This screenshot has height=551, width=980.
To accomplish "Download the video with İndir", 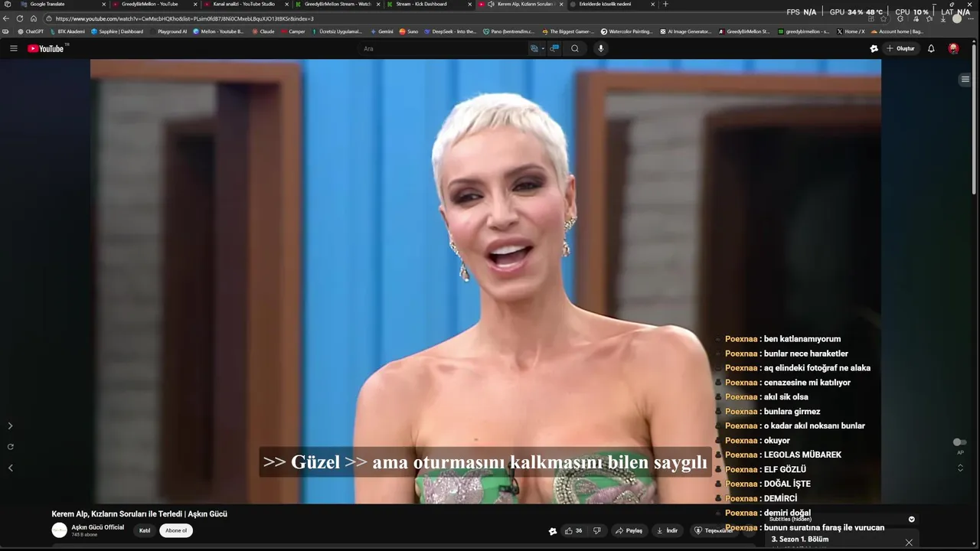I will point(668,530).
